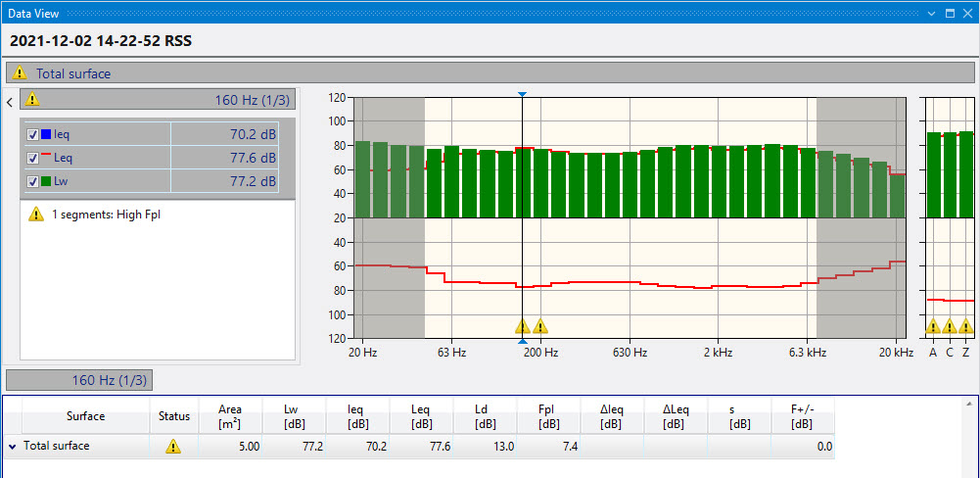Toggle the Leq checkbox
The width and height of the screenshot is (980, 478).
(33, 159)
